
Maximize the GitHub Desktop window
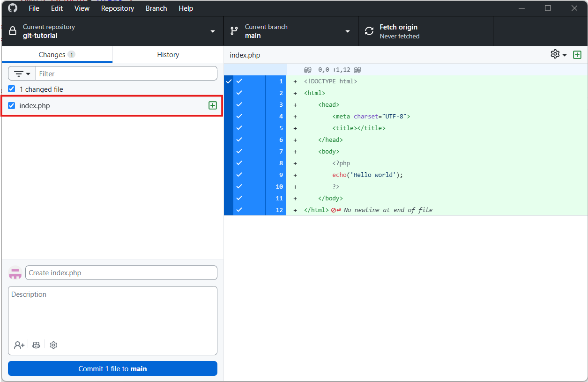tap(548, 8)
